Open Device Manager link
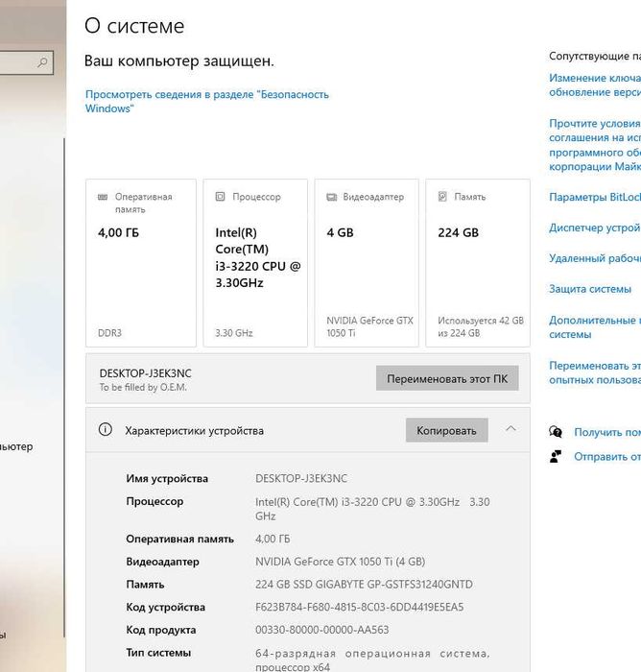Screen dimensions: 641x672 tap(595, 228)
